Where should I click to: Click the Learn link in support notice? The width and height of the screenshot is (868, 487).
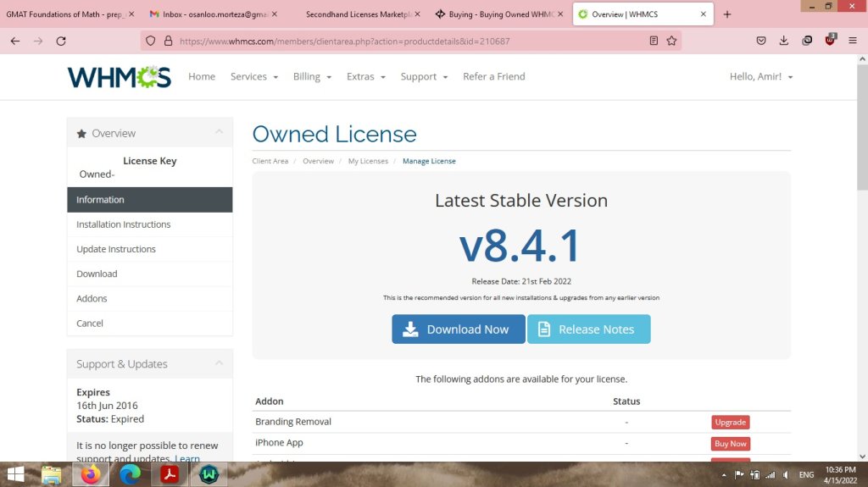[187, 458]
